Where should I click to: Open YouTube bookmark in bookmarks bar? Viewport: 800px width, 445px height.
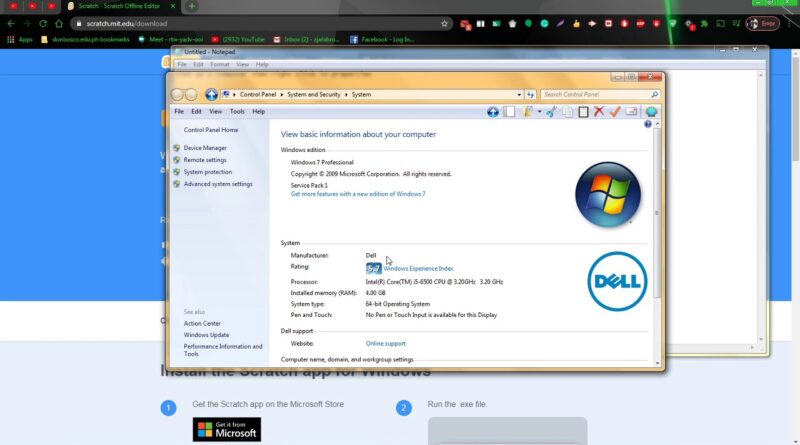(238, 39)
